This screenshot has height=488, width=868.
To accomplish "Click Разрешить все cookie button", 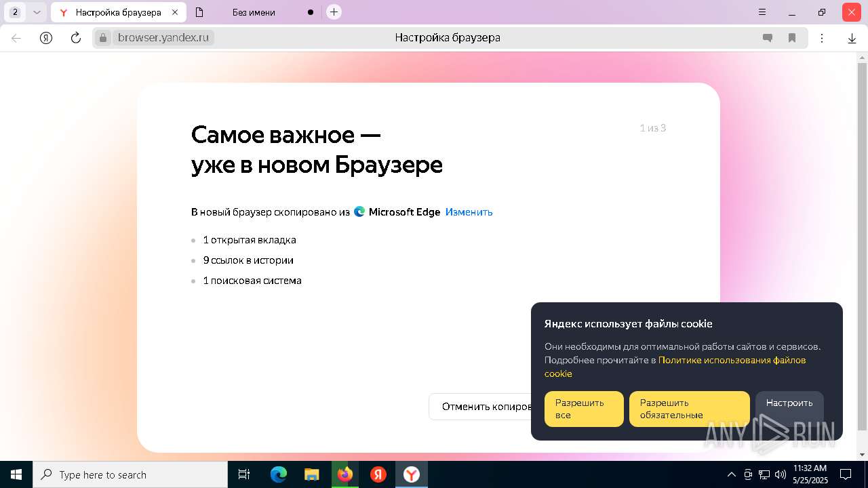I will [x=584, y=409].
